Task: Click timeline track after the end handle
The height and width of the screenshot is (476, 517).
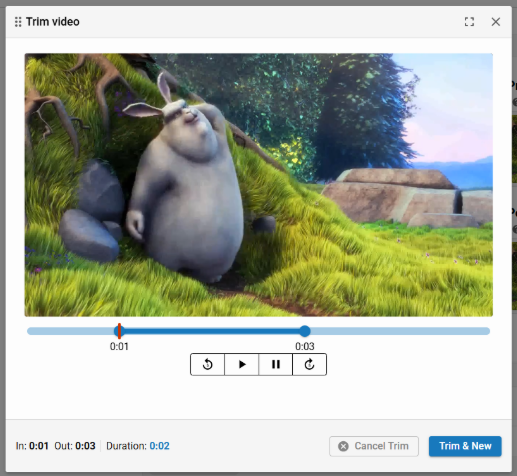Action: (x=400, y=331)
